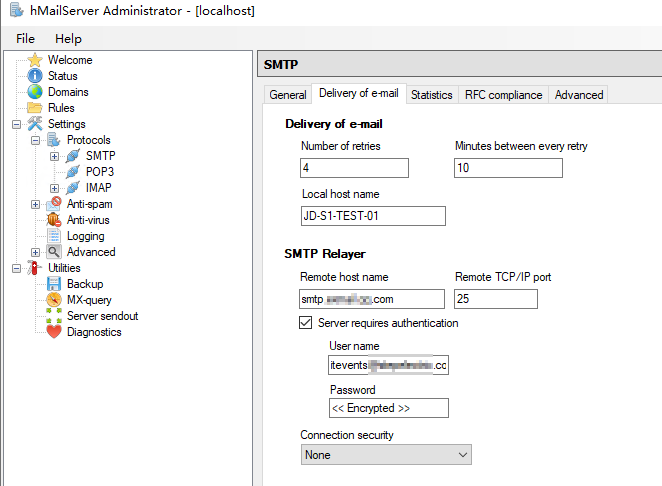The image size is (662, 486).
Task: Select Status in the tree
Action: pyautogui.click(x=62, y=76)
